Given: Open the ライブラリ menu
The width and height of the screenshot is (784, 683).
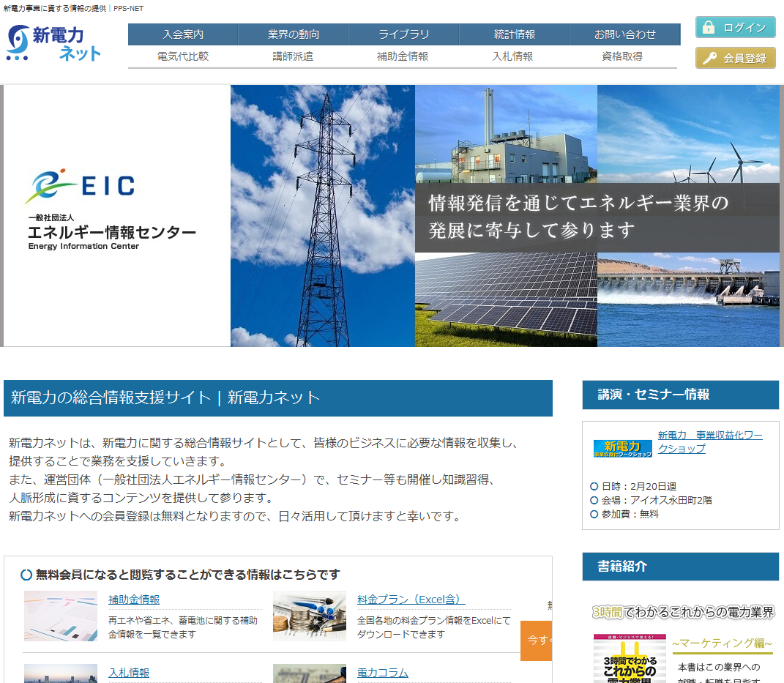Looking at the screenshot, I should tap(404, 34).
